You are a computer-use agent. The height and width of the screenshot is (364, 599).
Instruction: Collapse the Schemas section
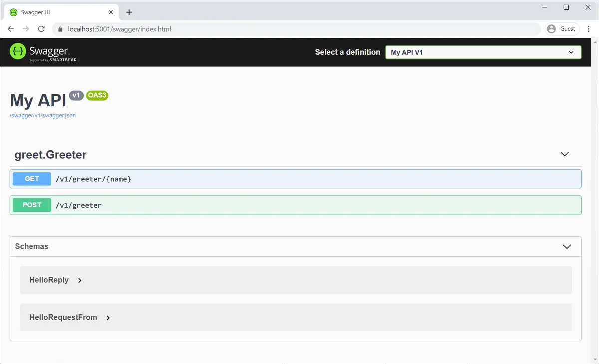(567, 246)
